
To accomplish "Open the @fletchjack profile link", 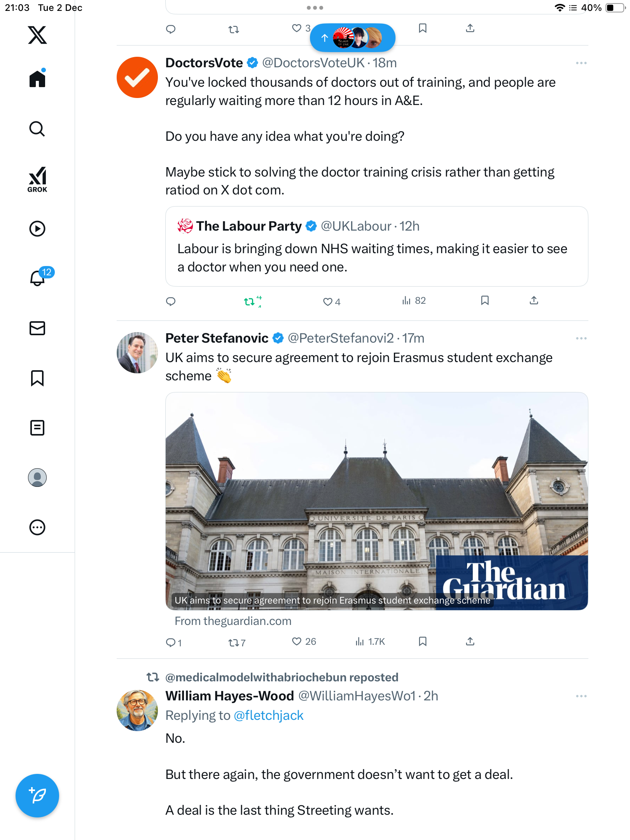I will pyautogui.click(x=268, y=716).
